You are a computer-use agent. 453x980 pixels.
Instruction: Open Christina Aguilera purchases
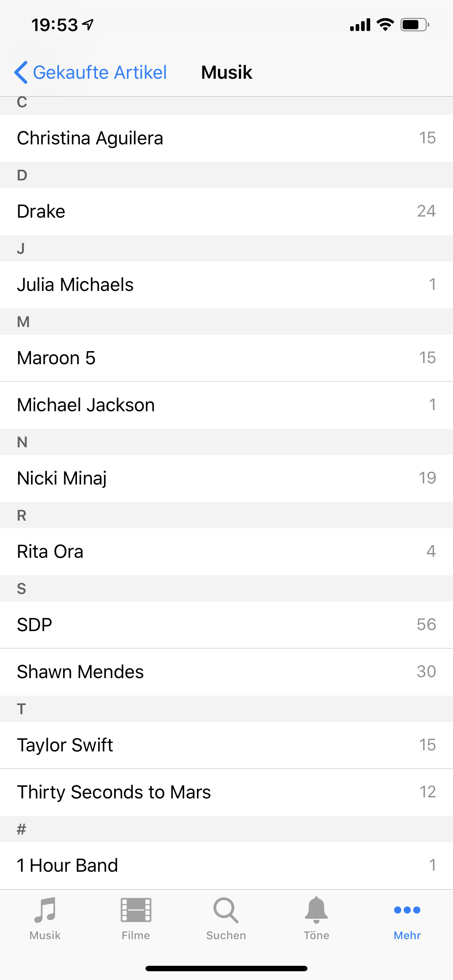tap(226, 138)
